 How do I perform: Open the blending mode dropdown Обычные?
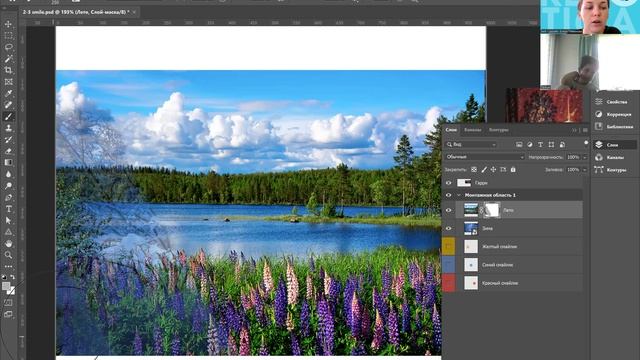(x=484, y=157)
